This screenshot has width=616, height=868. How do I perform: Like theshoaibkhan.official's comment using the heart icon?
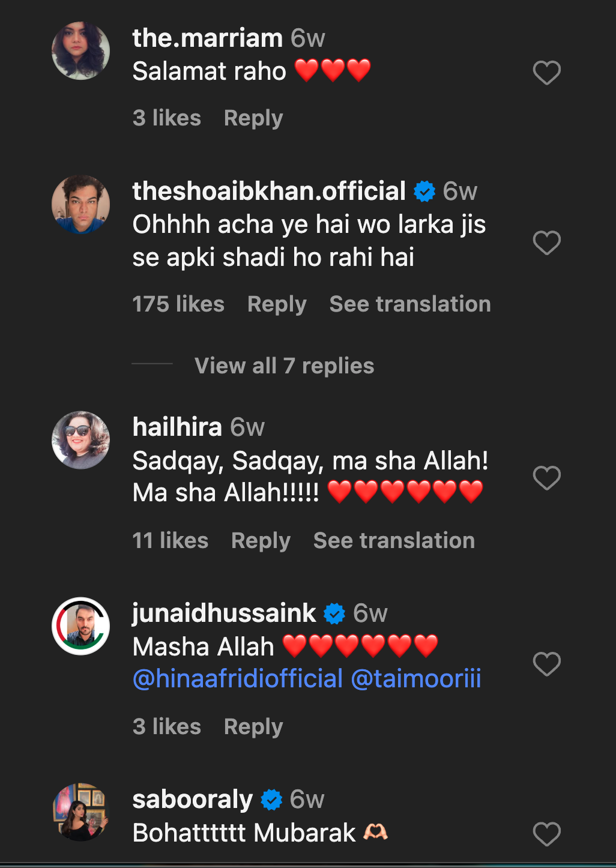coord(546,243)
